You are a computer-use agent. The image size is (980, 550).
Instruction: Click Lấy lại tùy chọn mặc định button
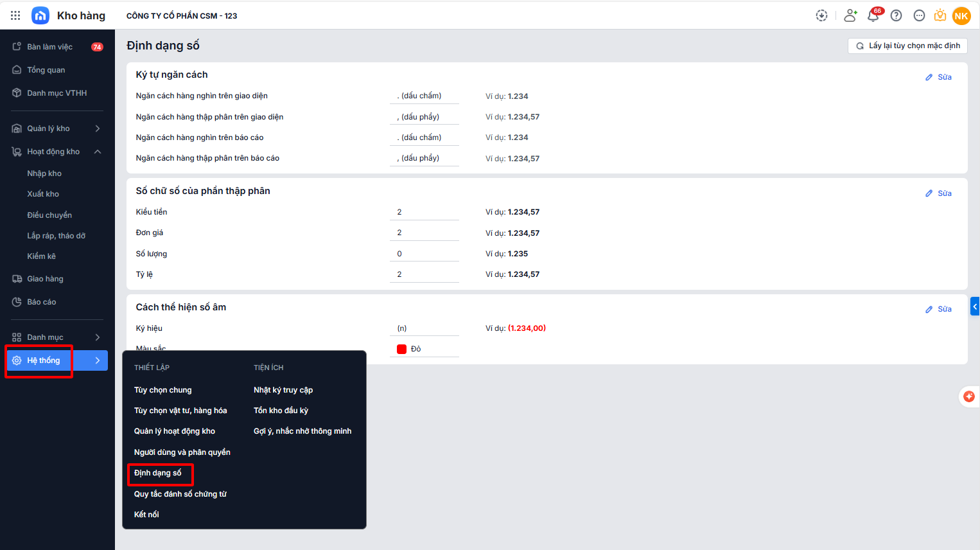coord(907,46)
